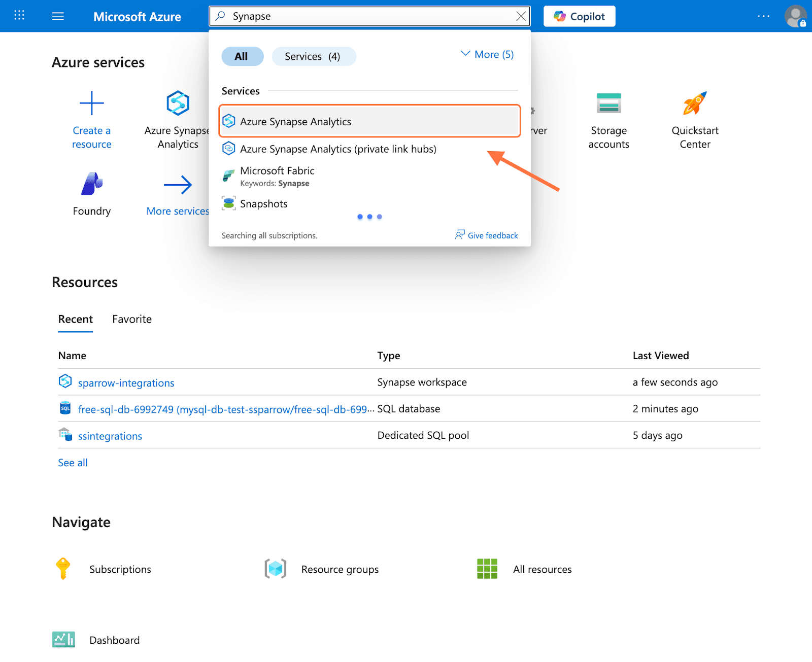Open the sparrow-integrations workspace link
The width and height of the screenshot is (812, 662).
(126, 383)
